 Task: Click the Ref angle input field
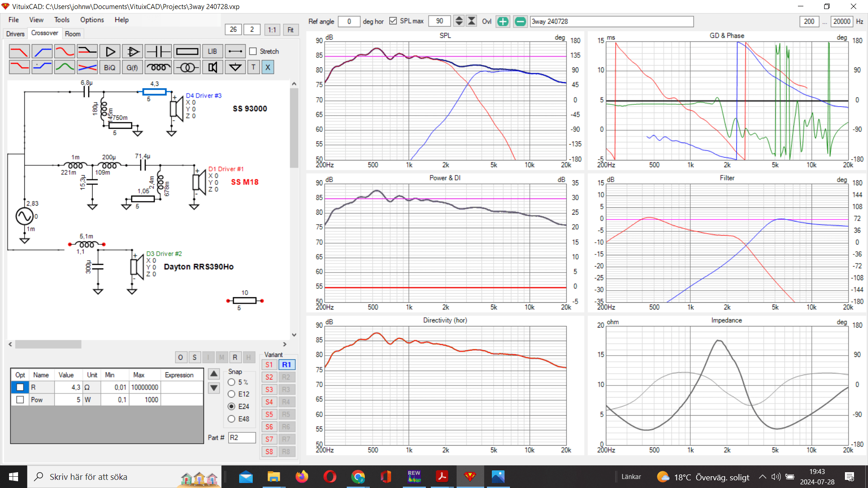pyautogui.click(x=349, y=21)
